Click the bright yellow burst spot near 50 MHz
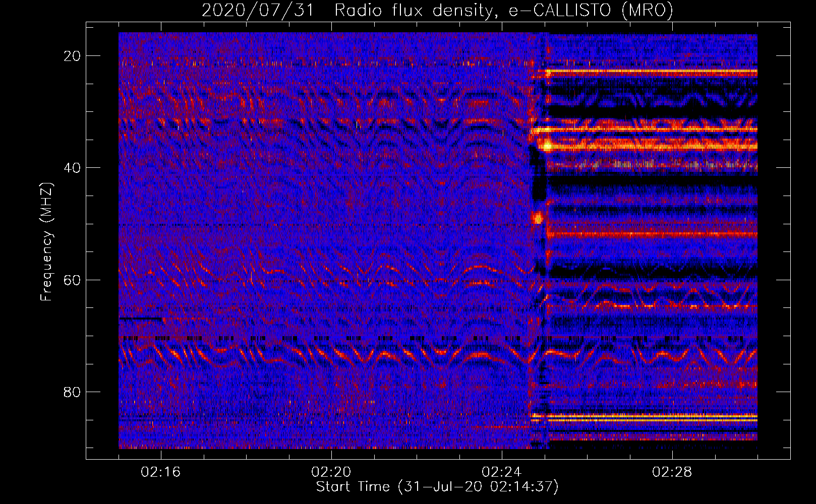816x504 pixels. [x=538, y=218]
